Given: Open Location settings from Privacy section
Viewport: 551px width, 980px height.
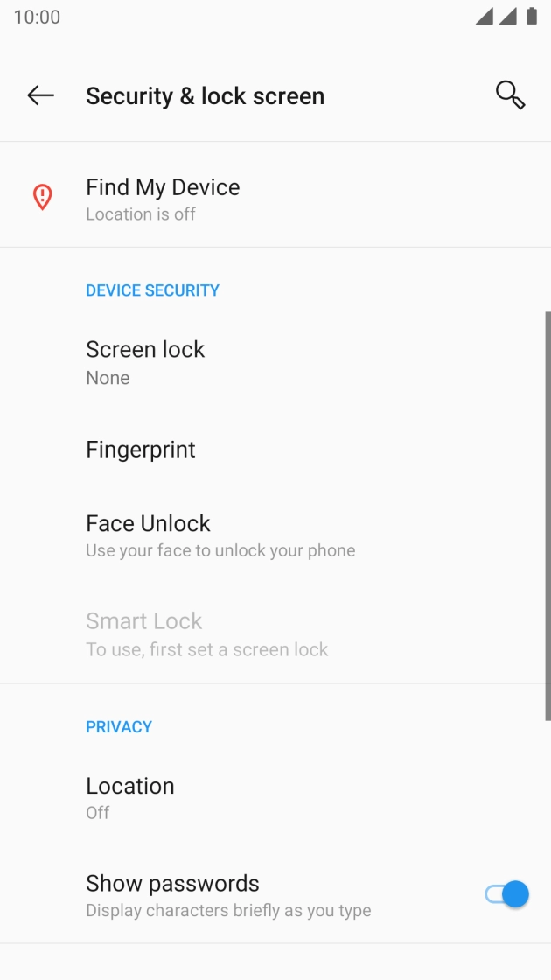Looking at the screenshot, I should [x=129, y=797].
